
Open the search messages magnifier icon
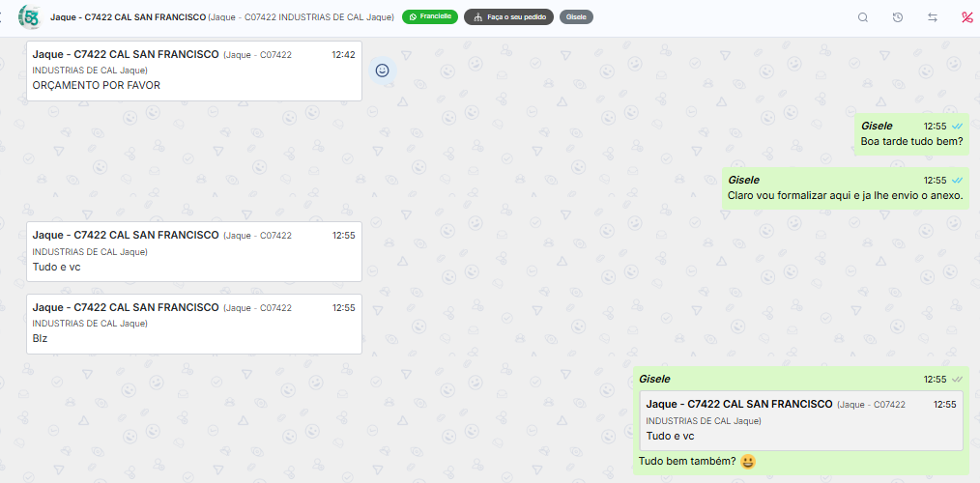point(863,17)
